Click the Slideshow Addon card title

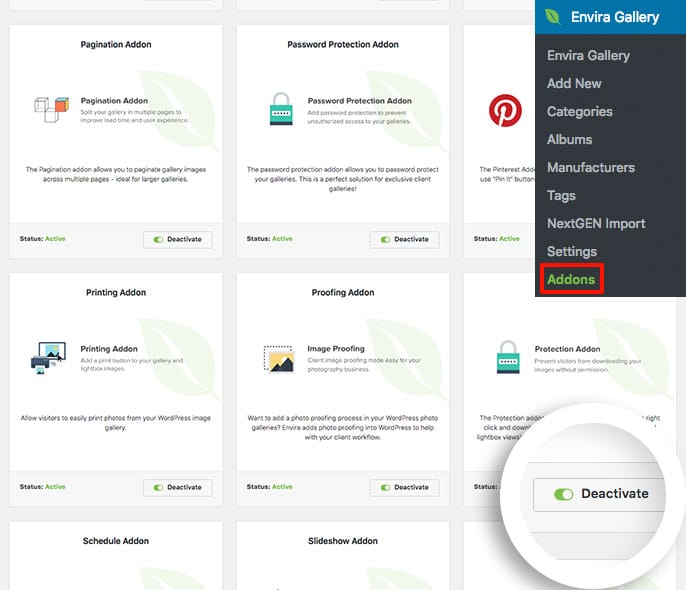[343, 541]
